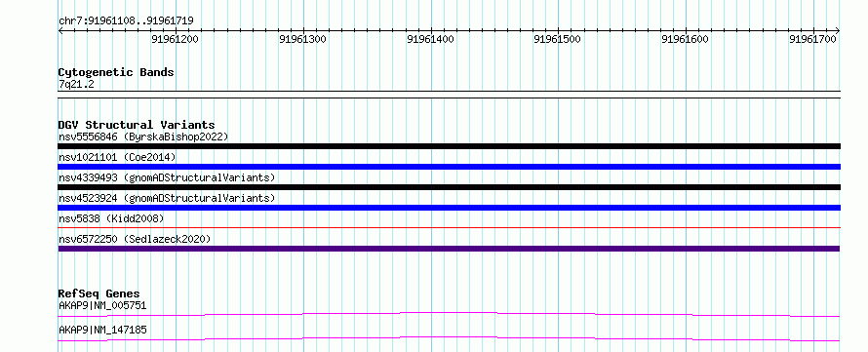The width and height of the screenshot is (868, 352).
Task: Select the black bar under nsv5556846
Action: tap(449, 146)
